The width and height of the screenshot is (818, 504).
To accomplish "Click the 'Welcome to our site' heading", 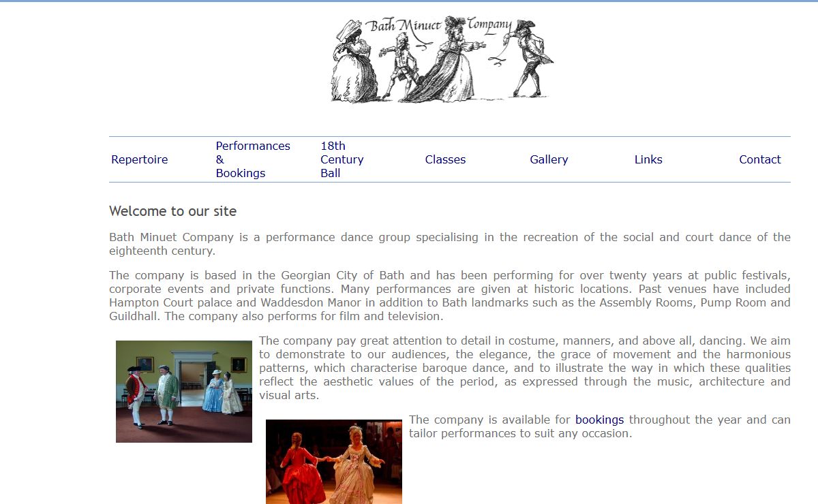I will point(172,211).
